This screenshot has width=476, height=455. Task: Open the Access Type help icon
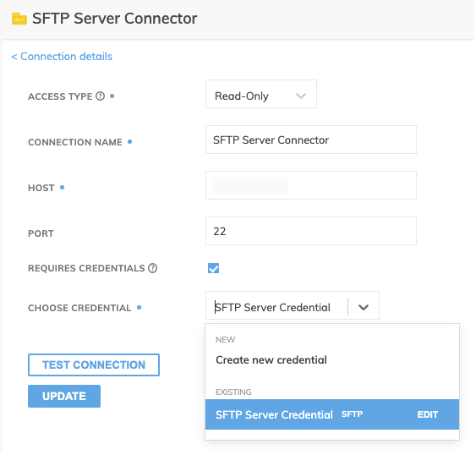100,96
